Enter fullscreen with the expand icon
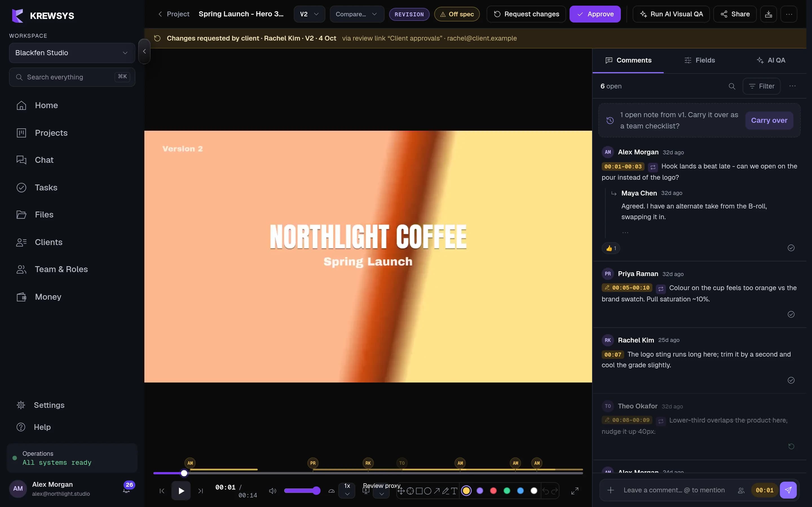 [x=575, y=491]
